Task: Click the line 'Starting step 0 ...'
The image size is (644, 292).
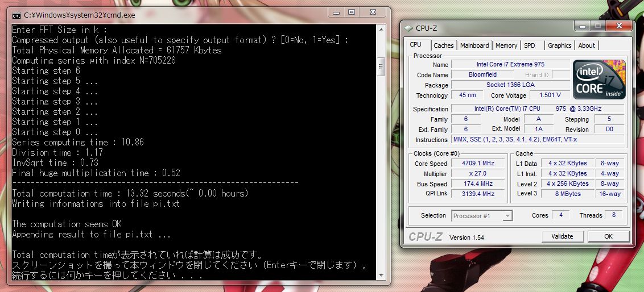Action: pos(55,132)
